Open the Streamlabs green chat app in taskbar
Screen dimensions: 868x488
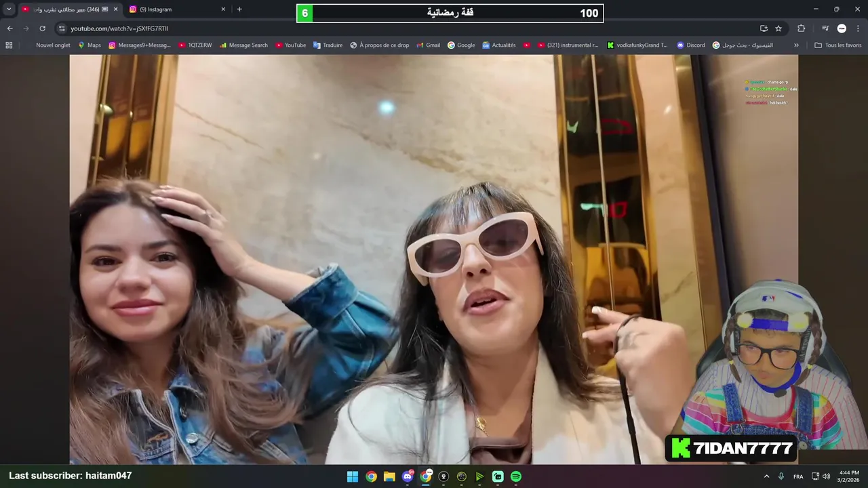click(498, 476)
